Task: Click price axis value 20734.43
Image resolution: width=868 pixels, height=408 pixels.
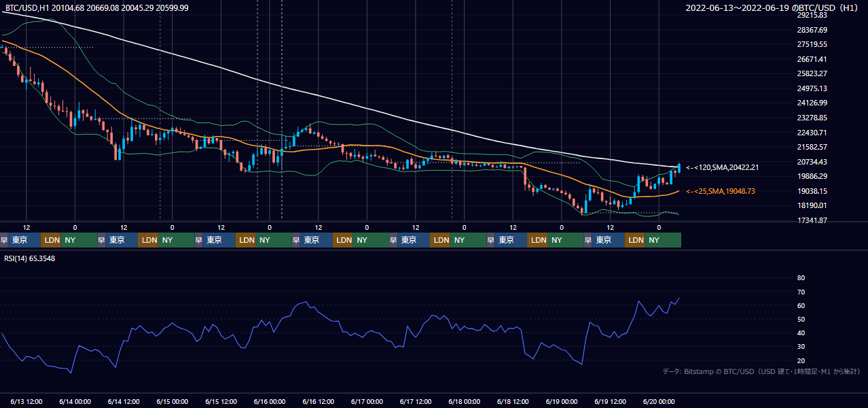Action: pos(812,162)
